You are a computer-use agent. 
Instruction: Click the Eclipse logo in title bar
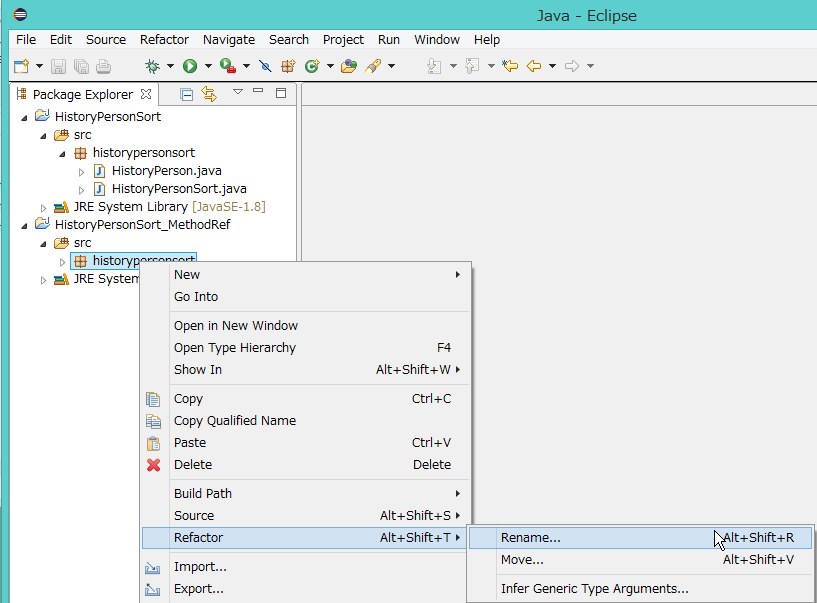[20, 15]
